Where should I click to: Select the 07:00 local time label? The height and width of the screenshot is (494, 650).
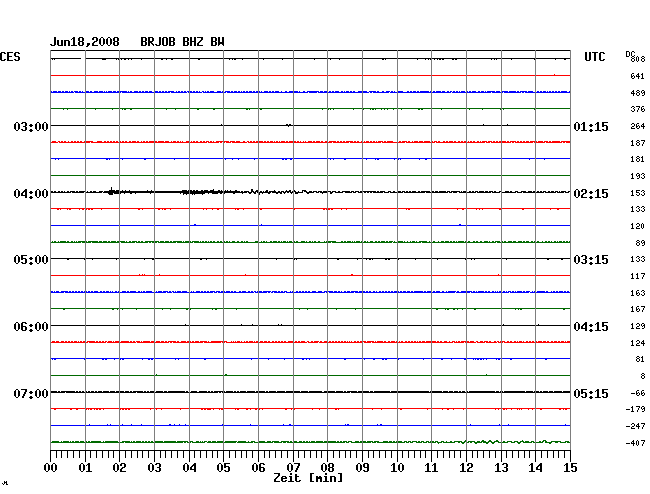[31, 393]
